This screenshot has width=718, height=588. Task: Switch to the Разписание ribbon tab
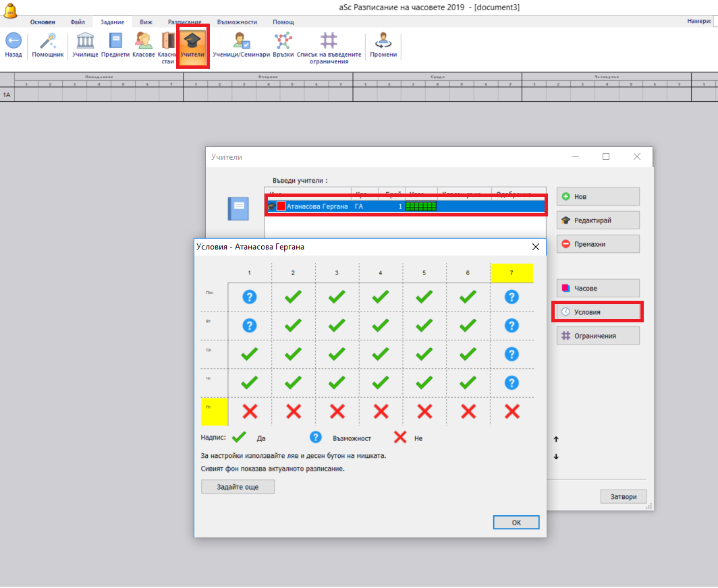(x=184, y=22)
